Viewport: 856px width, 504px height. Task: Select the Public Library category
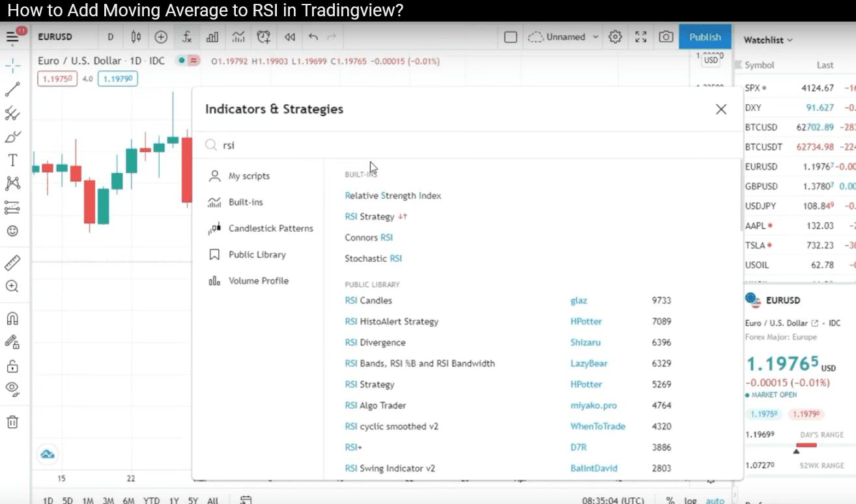point(257,255)
